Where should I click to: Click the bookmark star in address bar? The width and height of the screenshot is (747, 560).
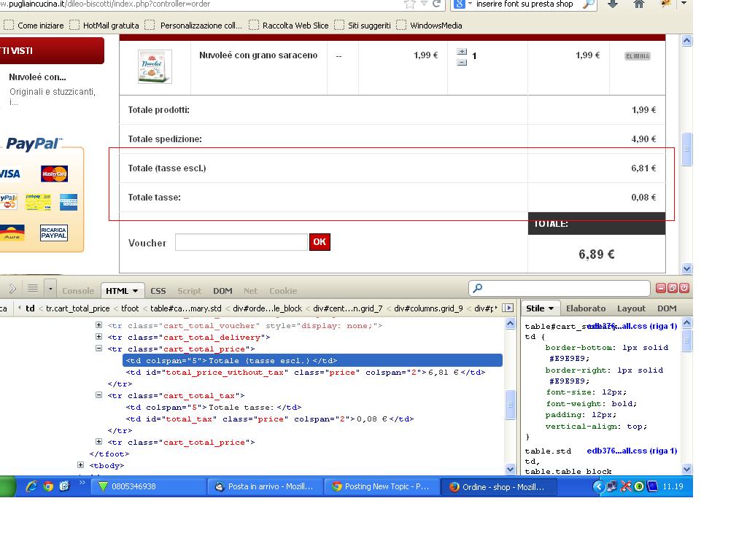[410, 4]
